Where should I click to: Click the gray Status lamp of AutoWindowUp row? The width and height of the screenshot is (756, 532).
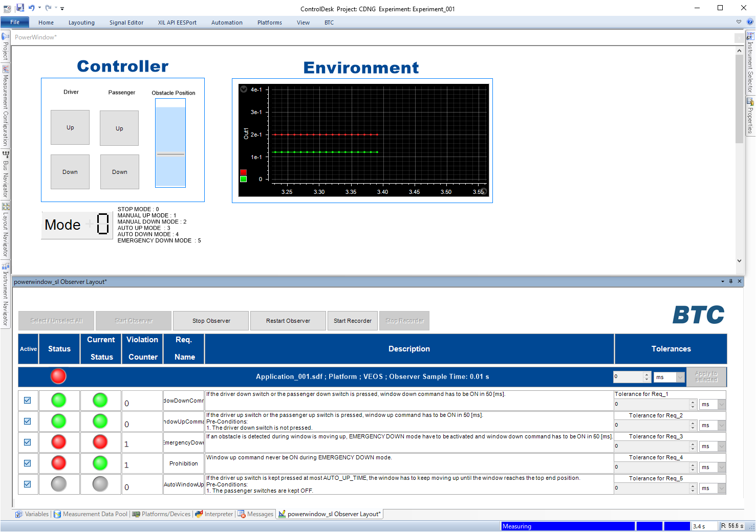click(59, 484)
